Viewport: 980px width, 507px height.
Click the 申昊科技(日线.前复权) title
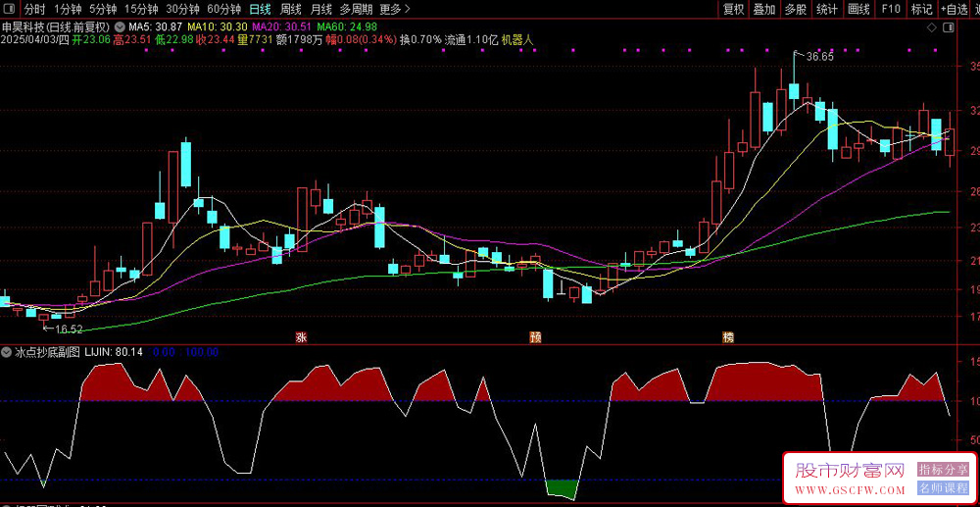pyautogui.click(x=56, y=27)
